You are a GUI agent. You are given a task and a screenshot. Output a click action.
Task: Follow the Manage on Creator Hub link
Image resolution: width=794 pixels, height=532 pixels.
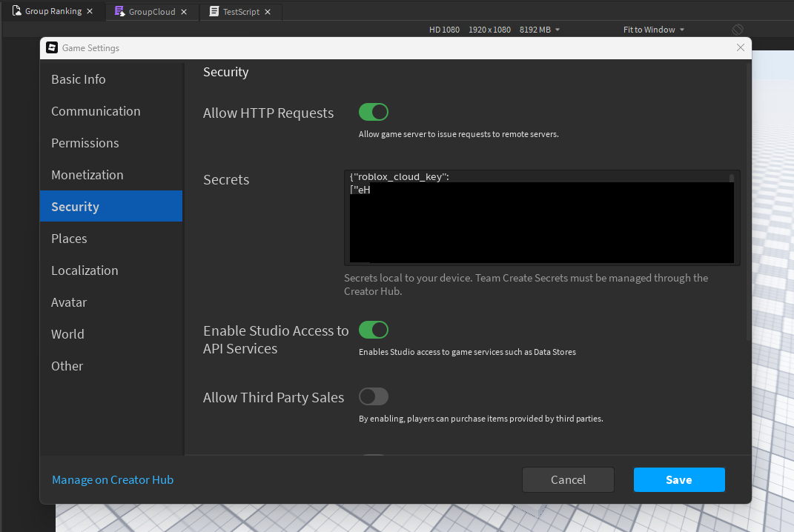(113, 480)
